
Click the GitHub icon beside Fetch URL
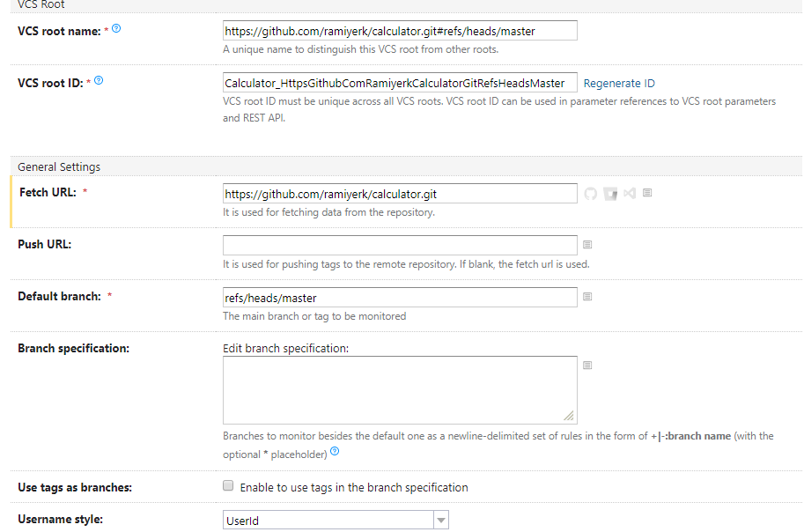591,194
